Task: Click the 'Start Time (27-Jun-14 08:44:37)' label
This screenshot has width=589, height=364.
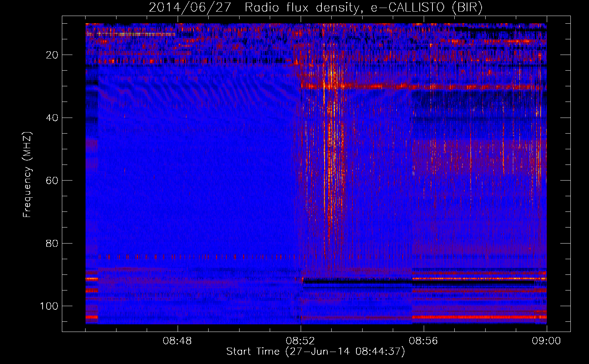Action: coord(316,352)
